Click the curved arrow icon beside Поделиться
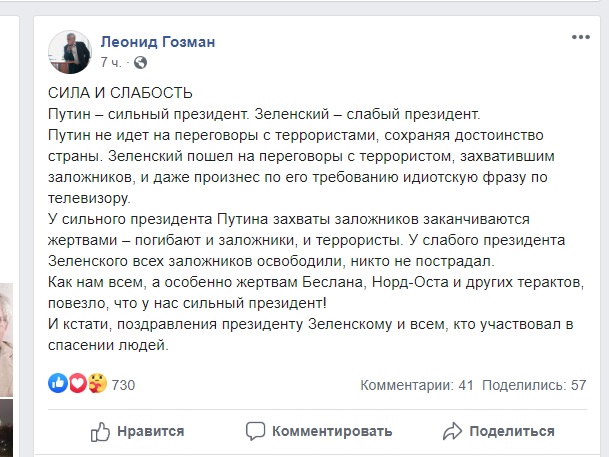This screenshot has width=609, height=457. pos(452,431)
